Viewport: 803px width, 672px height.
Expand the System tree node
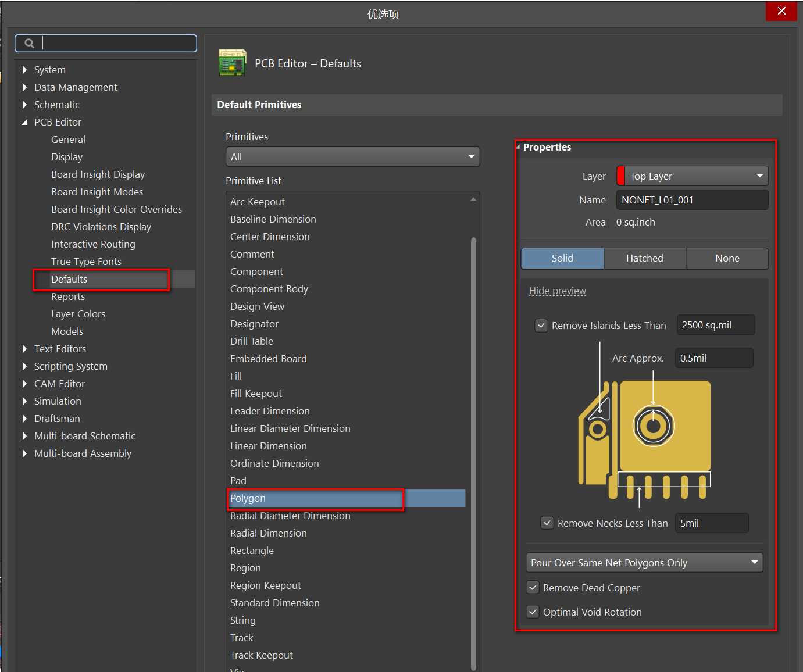click(24, 70)
